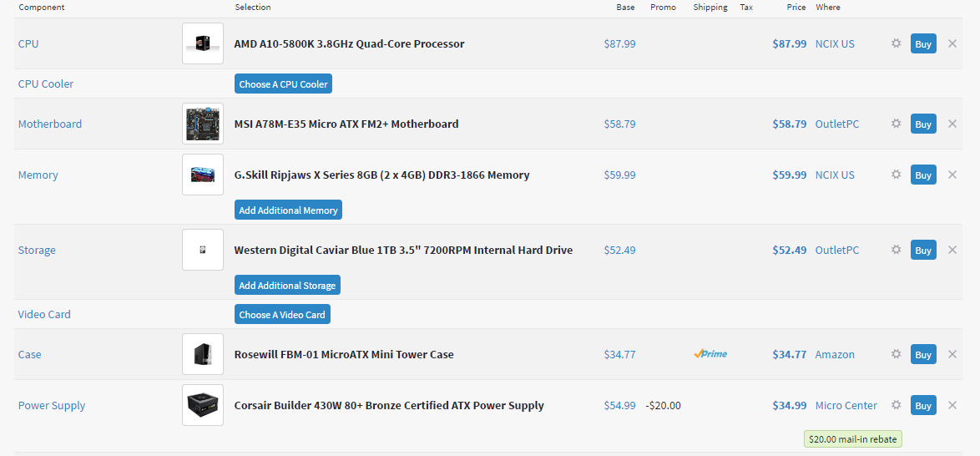The image size is (980, 456).
Task: Click the Amazon Prime shipping icon
Action: tap(710, 354)
